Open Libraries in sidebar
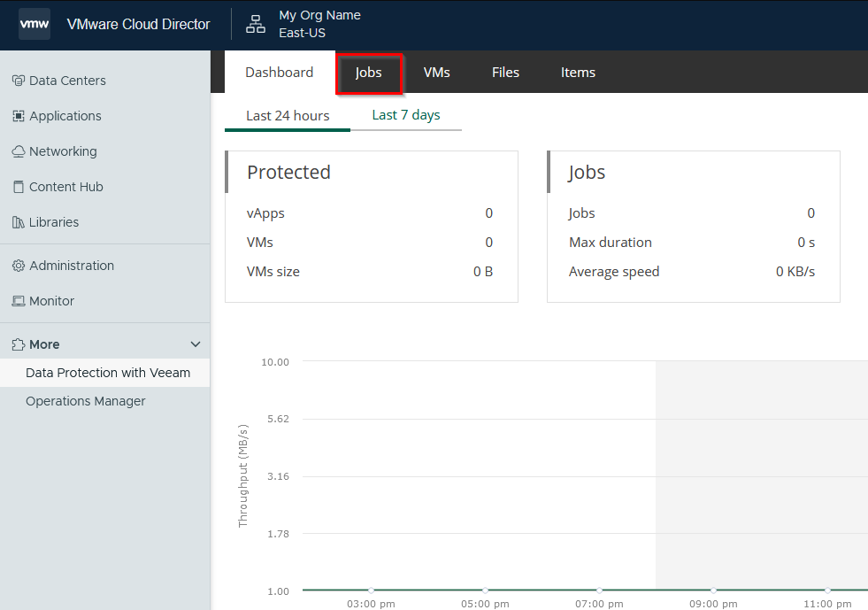The image size is (868, 610). pyautogui.click(x=54, y=222)
